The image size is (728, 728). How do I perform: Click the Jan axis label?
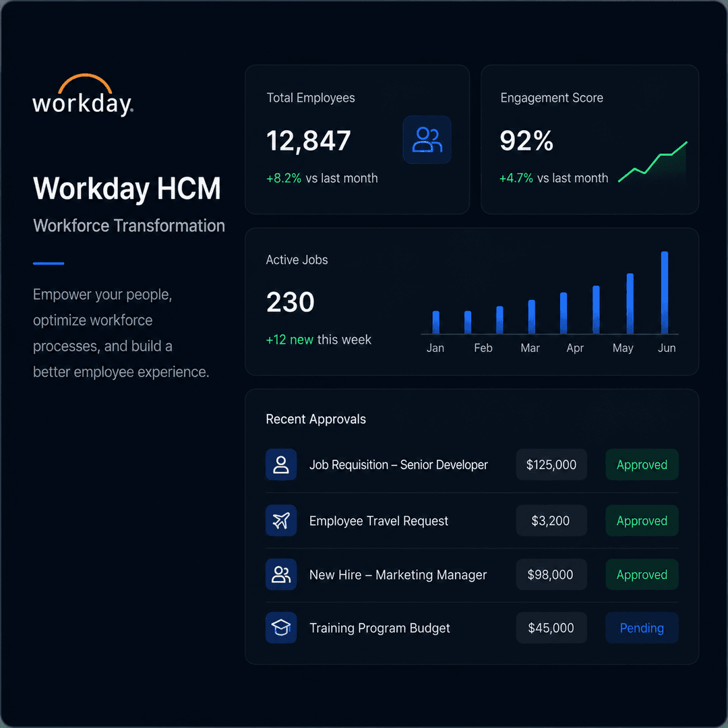coord(435,348)
